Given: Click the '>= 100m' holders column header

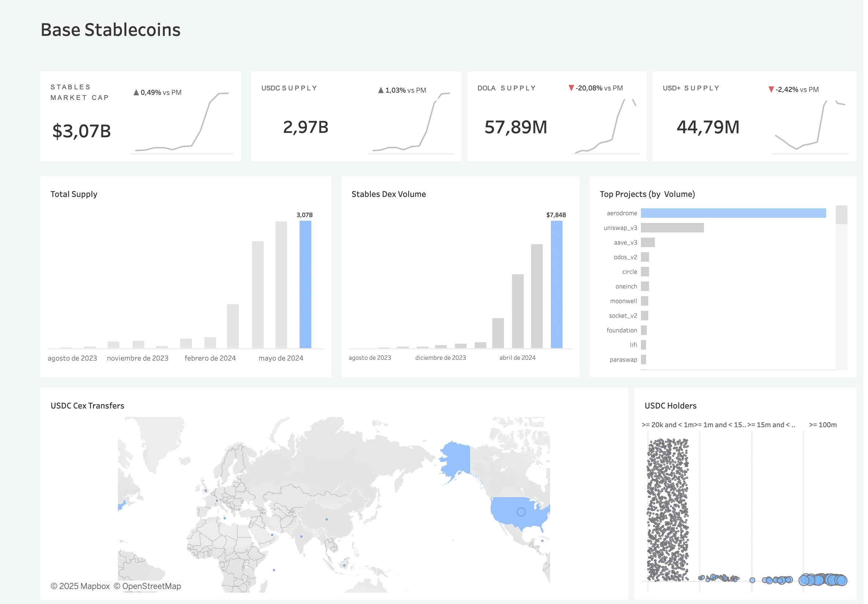Looking at the screenshot, I should 823,425.
